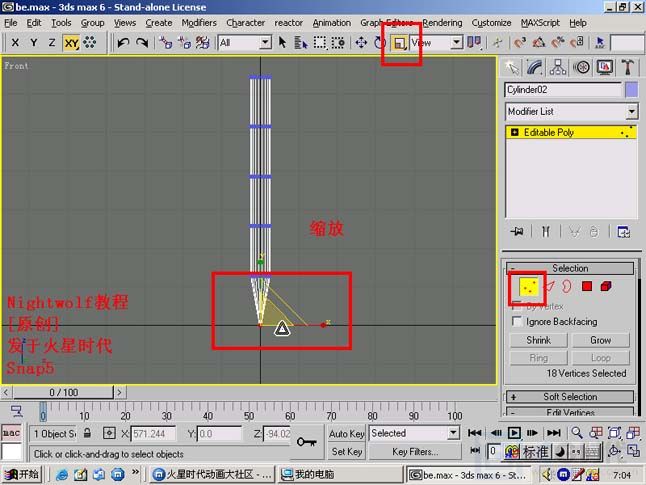Select the Select Object arrow tool

tap(282, 42)
